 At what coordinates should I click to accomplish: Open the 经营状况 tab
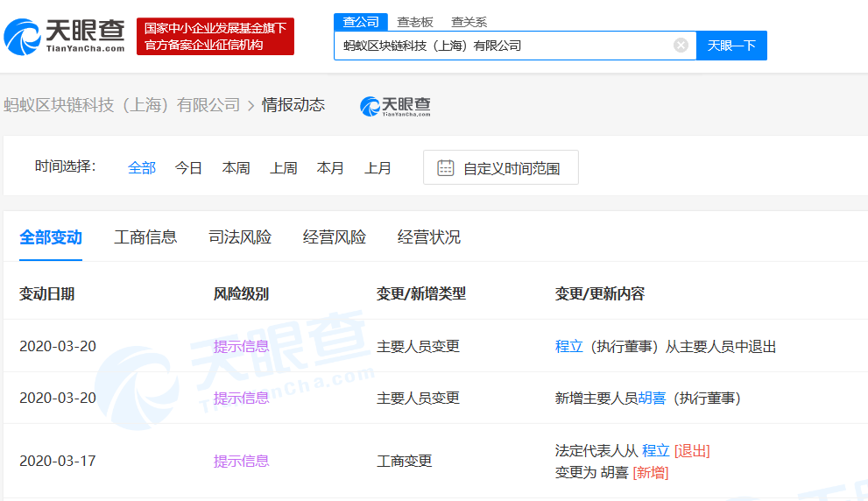point(429,237)
